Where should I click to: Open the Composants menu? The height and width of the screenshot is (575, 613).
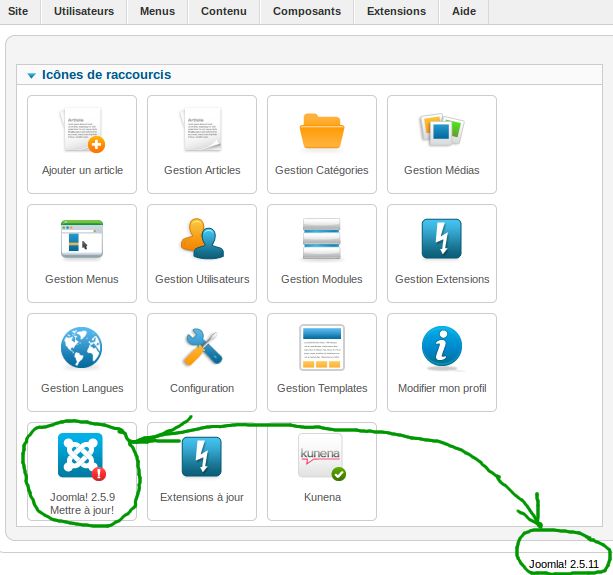[306, 12]
